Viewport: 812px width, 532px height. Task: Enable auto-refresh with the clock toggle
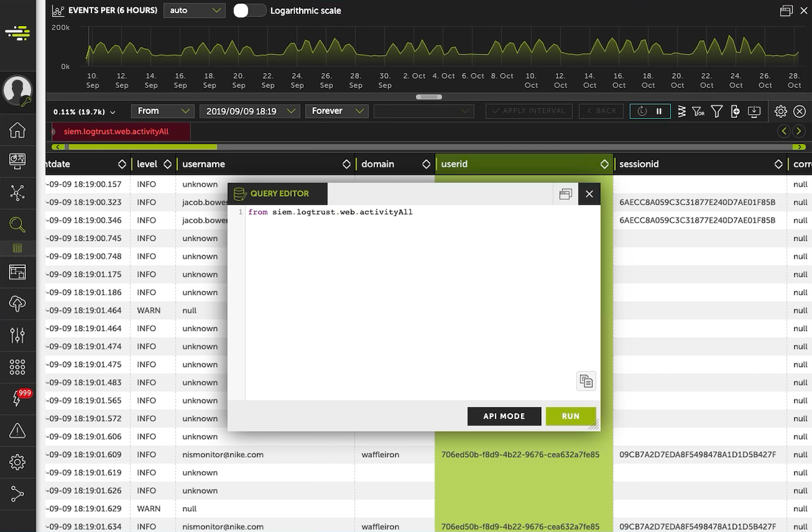click(641, 112)
